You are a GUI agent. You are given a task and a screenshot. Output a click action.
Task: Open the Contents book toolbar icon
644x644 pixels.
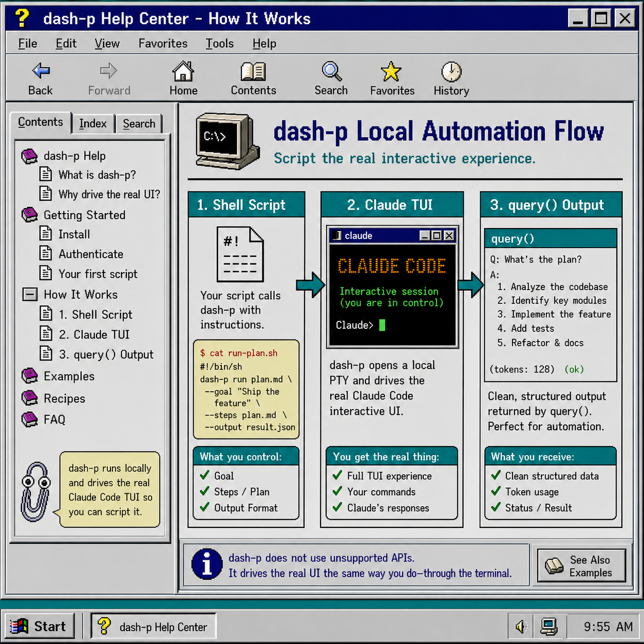pos(253,79)
